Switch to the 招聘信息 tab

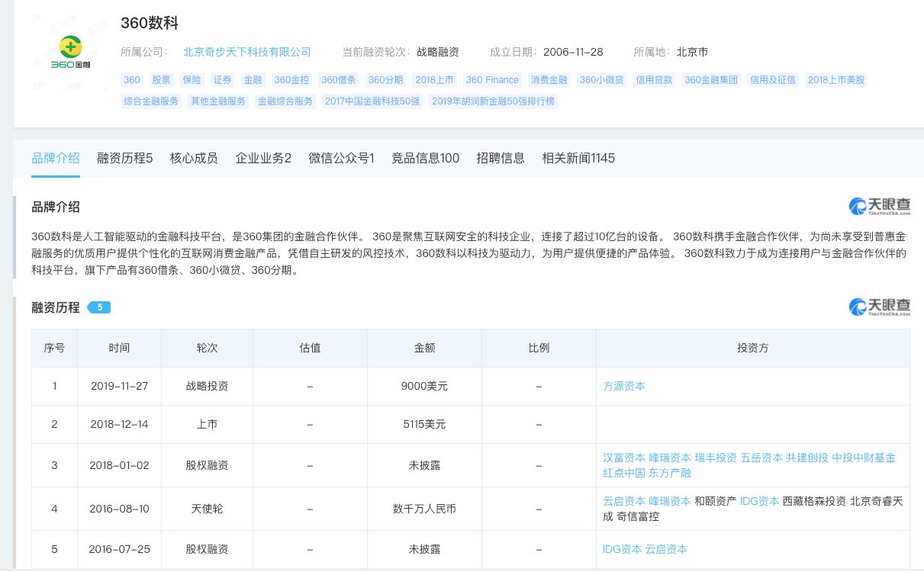501,158
